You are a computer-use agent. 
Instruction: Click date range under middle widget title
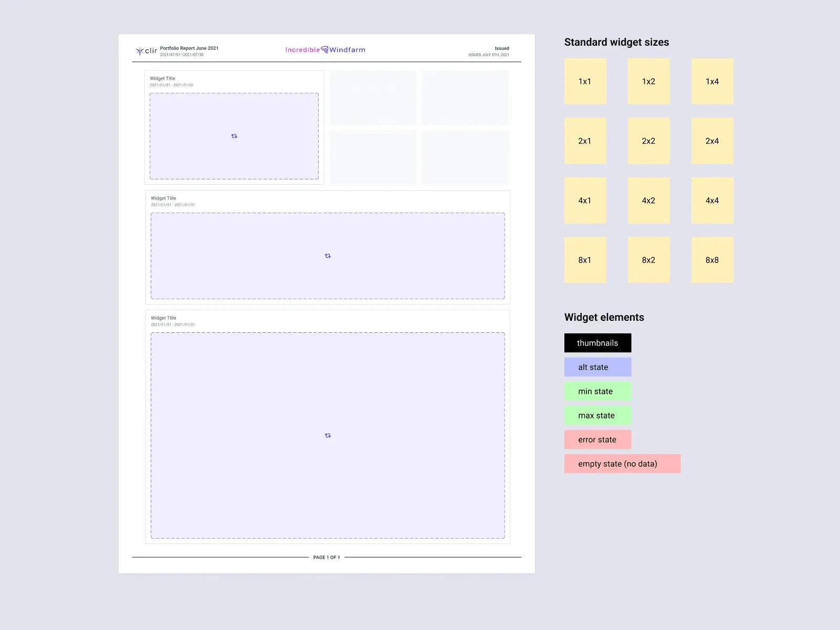pos(173,205)
